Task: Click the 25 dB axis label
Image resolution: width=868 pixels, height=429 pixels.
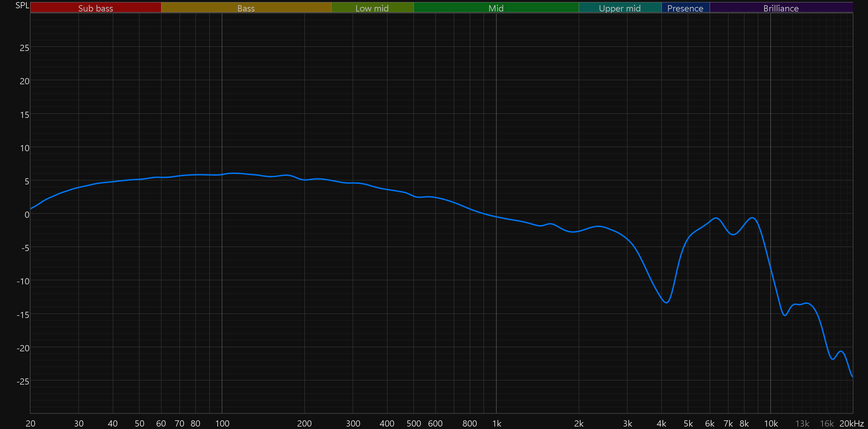Action: (24, 48)
